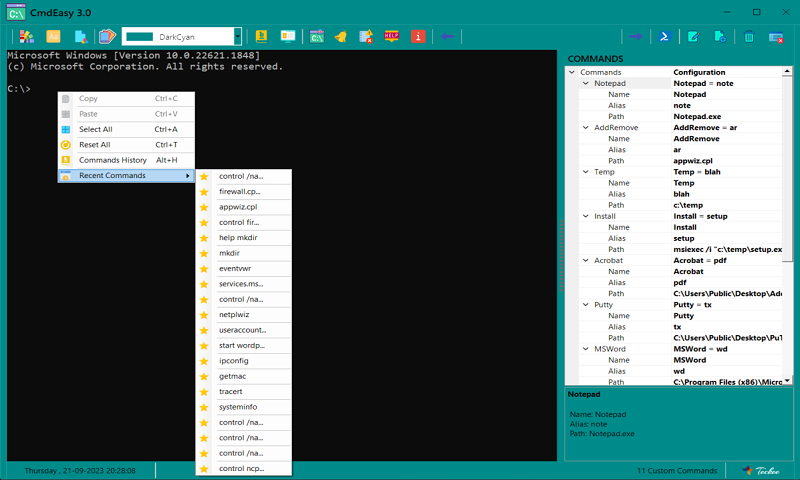Click the color themes cards icon
Viewport: 800px width, 480px height.
pos(107,37)
